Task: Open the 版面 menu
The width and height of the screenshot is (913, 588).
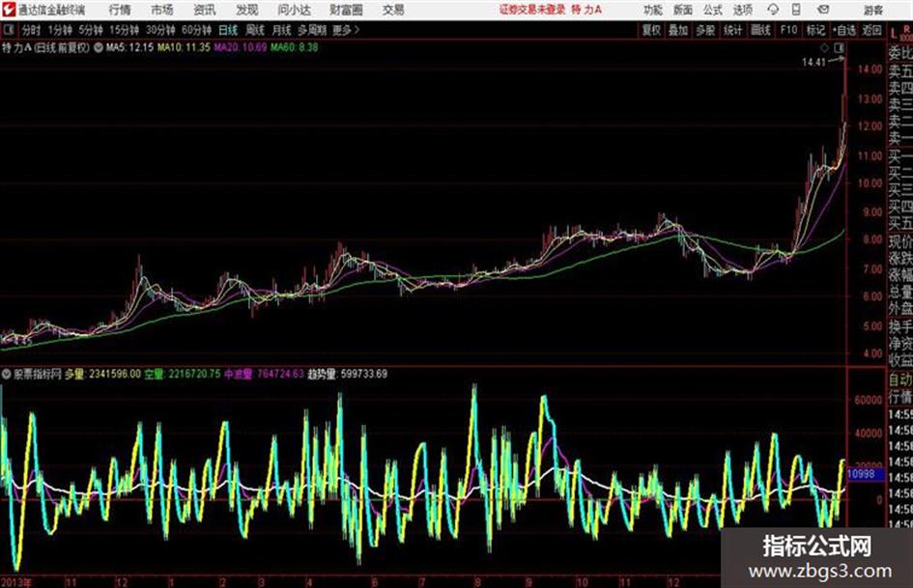Action: [682, 10]
